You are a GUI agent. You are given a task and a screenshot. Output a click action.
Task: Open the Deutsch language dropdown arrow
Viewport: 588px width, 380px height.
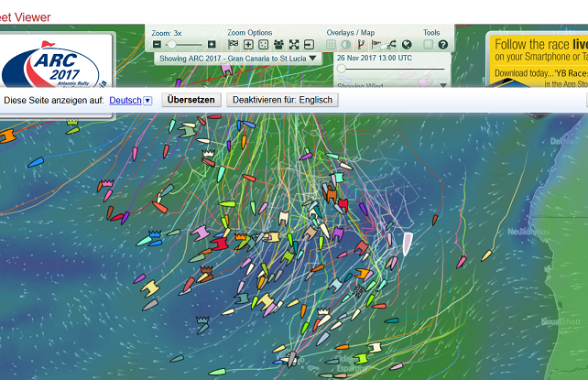click(x=147, y=100)
